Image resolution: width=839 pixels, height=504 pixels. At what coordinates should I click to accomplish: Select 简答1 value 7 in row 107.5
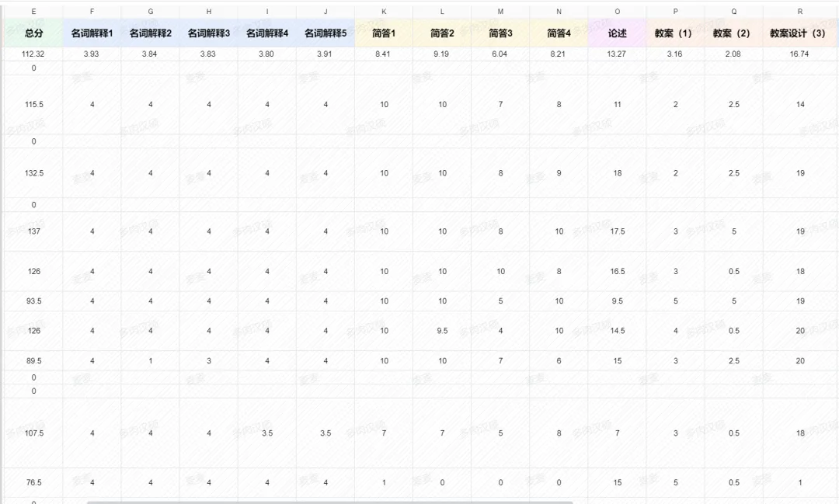click(384, 433)
